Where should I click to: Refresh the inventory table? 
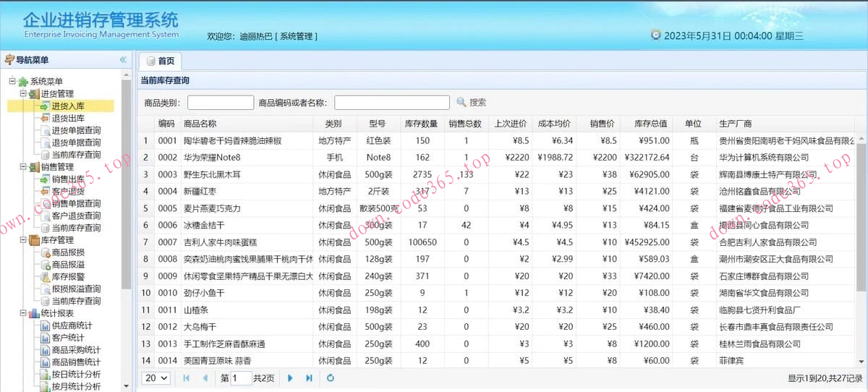331,378
